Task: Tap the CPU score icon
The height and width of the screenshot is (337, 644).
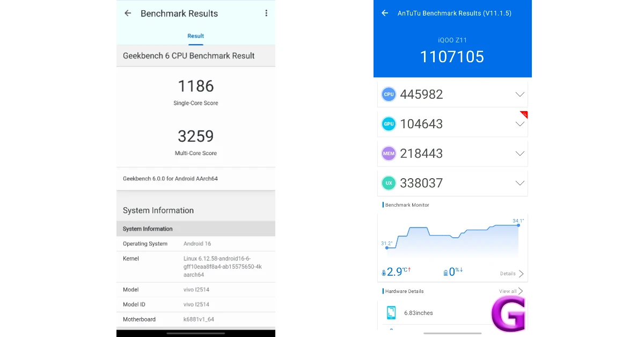Action: (389, 94)
